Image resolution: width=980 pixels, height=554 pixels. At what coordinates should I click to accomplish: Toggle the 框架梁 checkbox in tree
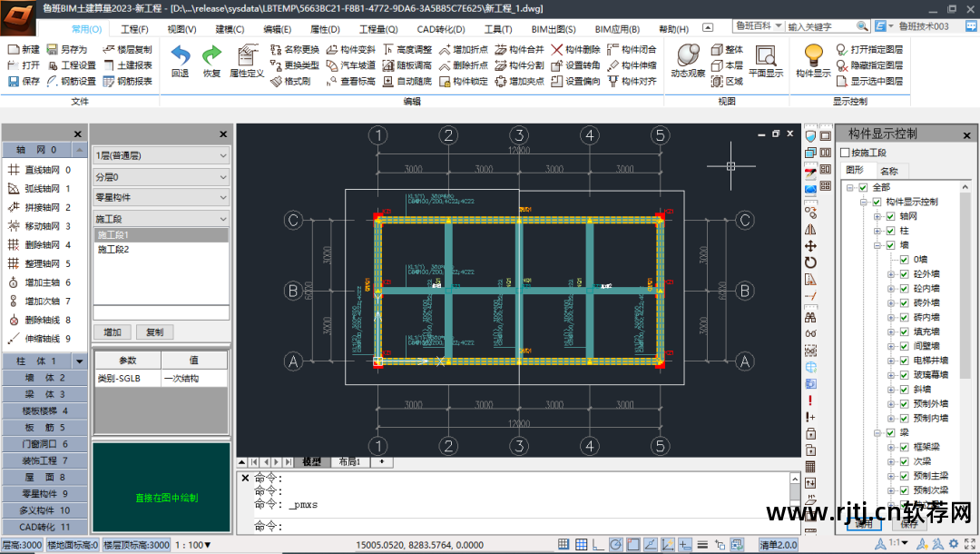[x=904, y=447]
